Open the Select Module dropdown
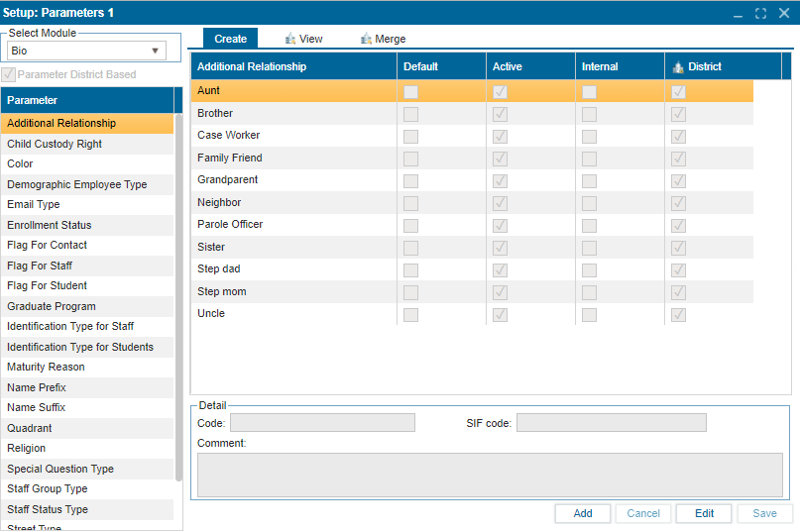The height and width of the screenshot is (532, 800). 155,51
